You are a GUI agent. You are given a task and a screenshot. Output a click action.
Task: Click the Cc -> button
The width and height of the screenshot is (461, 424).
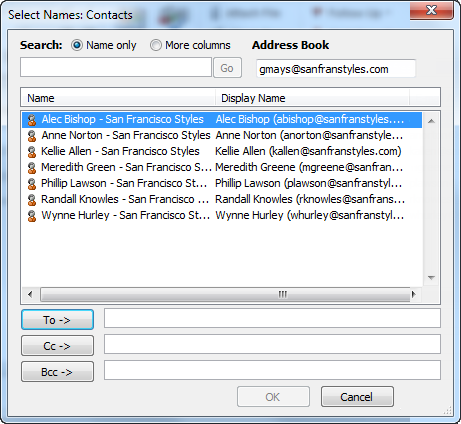tap(57, 346)
